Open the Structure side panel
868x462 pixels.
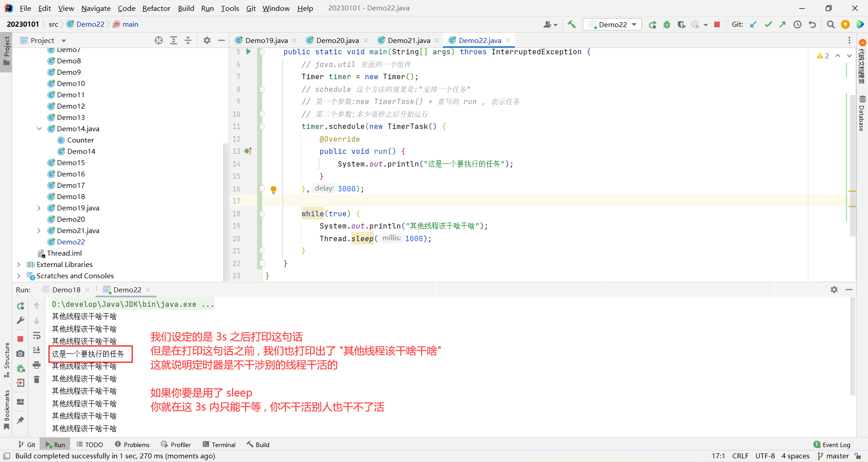coord(6,360)
